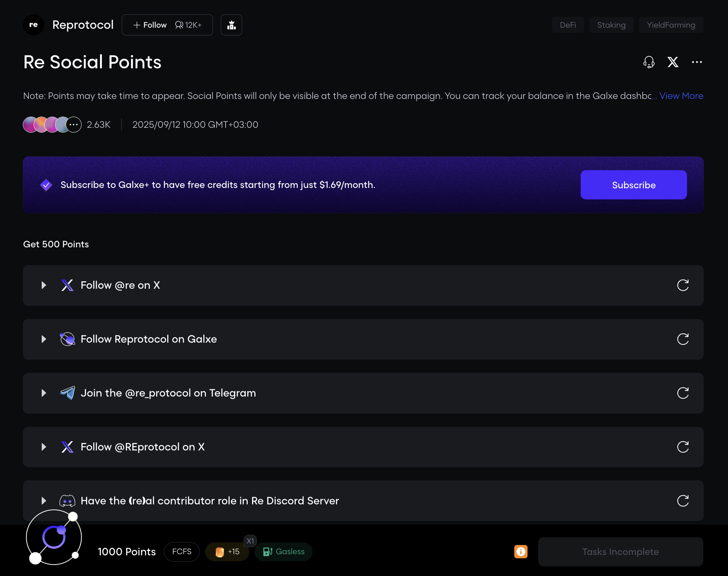Follow the Reprotocol space
728x576 pixels.
pos(150,25)
